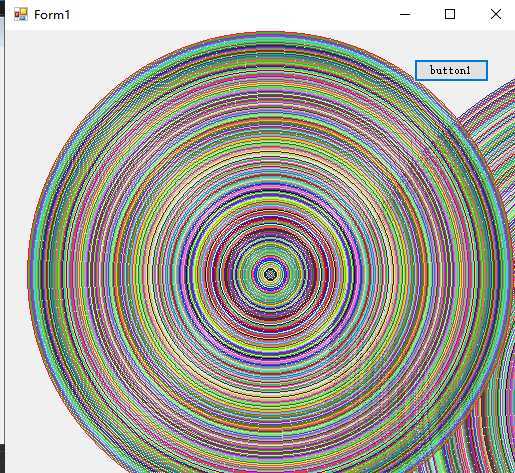Viewport: 515px width, 473px height.
Task: Close the Form1 window
Action: 496,14
